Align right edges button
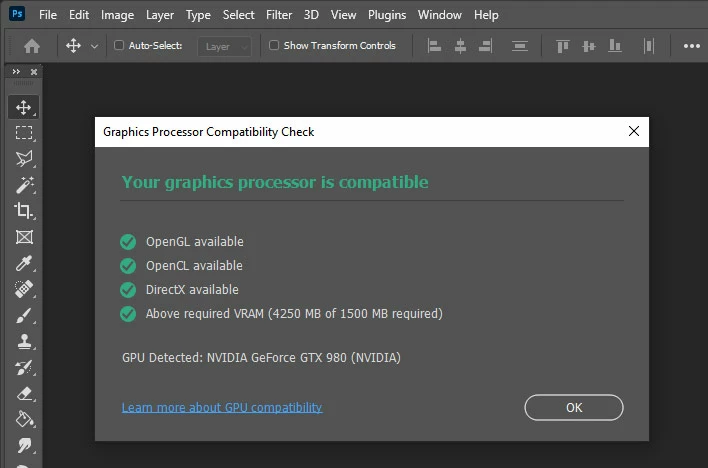 click(x=485, y=46)
